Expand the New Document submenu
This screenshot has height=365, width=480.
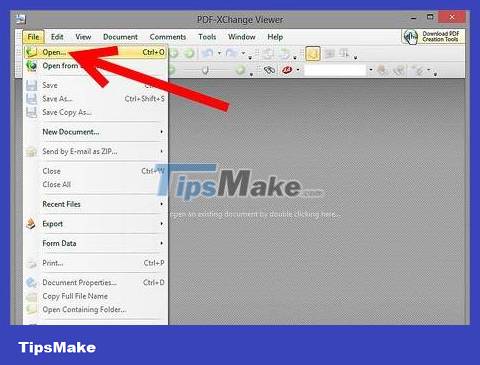(x=162, y=132)
